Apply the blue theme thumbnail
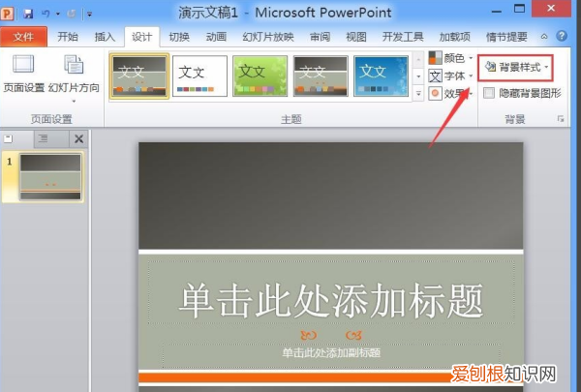The width and height of the screenshot is (581, 392). point(381,75)
